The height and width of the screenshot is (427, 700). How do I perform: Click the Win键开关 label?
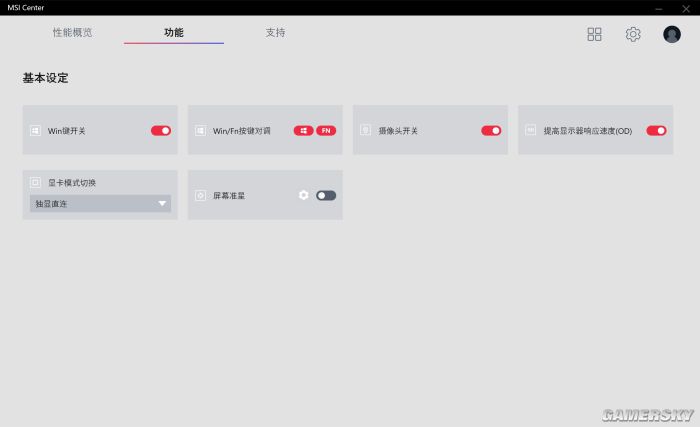pyautogui.click(x=67, y=131)
